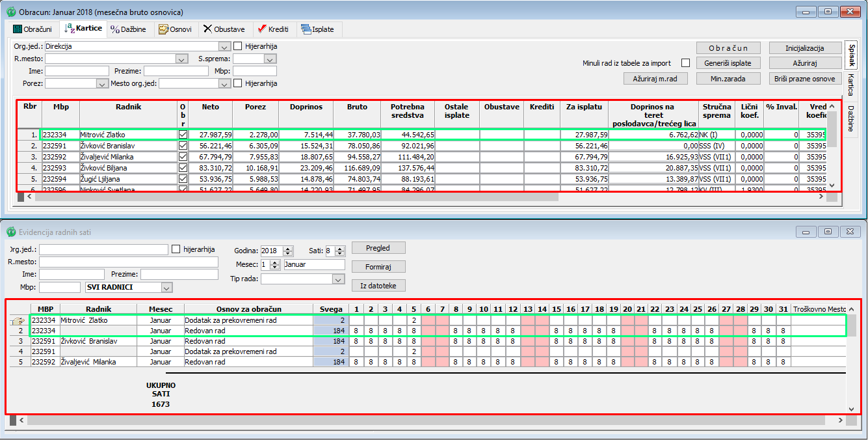Click the Formiraj button
The width and height of the screenshot is (868, 440).
(378, 267)
